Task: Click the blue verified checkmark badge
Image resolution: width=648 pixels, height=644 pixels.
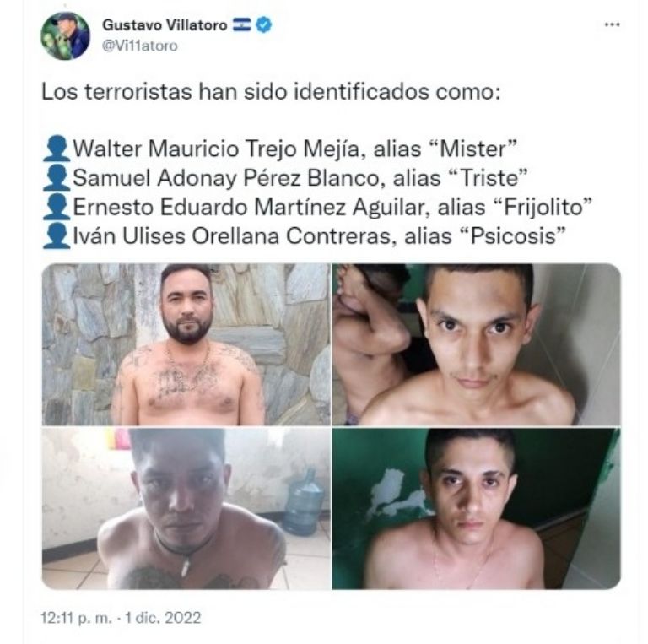Action: (264, 24)
